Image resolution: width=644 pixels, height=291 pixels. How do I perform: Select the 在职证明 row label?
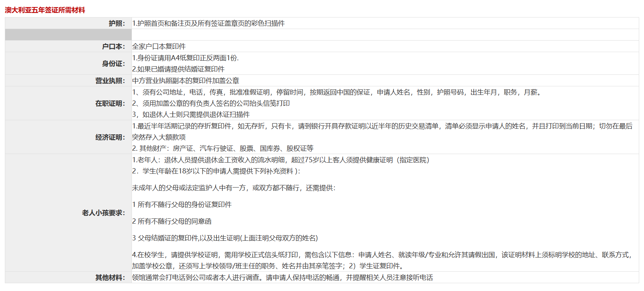point(110,103)
